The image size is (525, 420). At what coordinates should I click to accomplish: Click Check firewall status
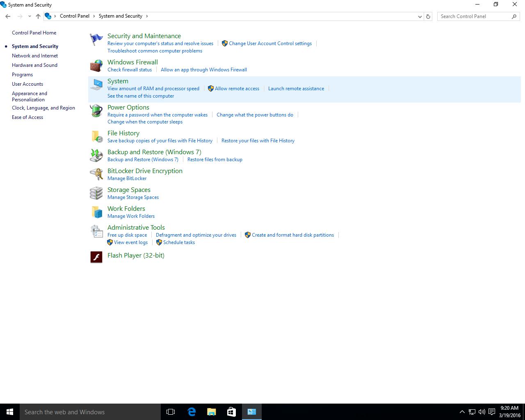point(130,70)
